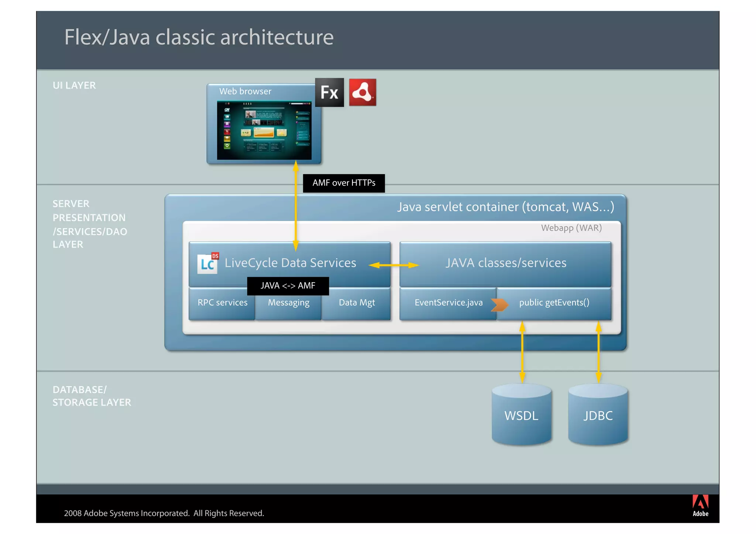The height and width of the screenshot is (534, 756).
Task: Click the Webapp (WAR) label
Action: click(x=571, y=228)
